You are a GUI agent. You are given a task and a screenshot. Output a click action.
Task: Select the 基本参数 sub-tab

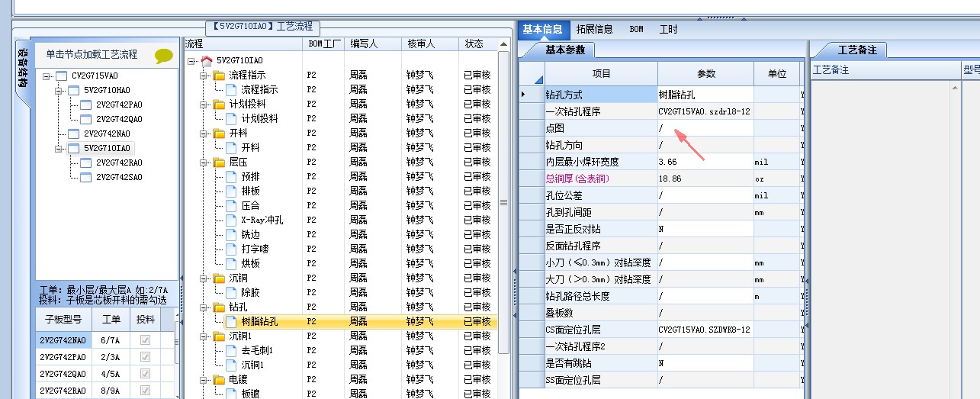(565, 50)
